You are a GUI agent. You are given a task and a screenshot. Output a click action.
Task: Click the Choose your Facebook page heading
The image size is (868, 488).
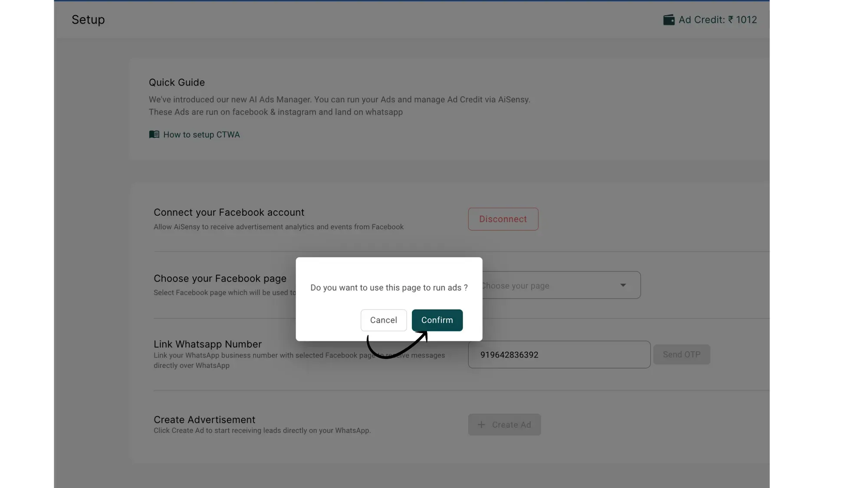click(x=220, y=278)
